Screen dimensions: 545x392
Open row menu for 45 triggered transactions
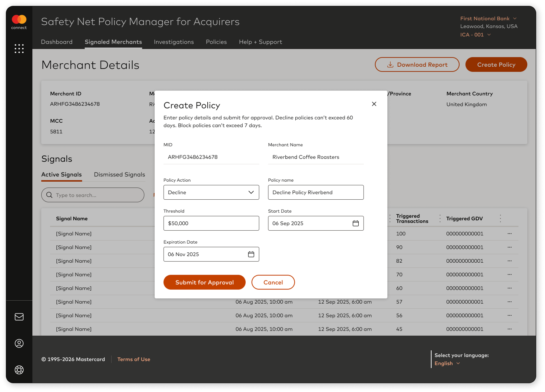[x=510, y=329]
